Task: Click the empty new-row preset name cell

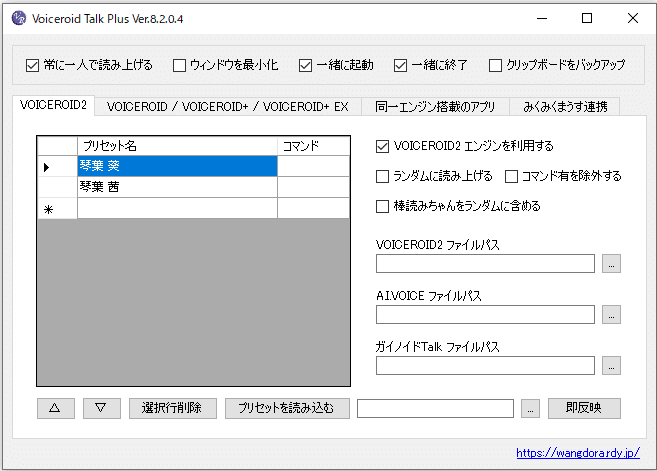Action: (x=177, y=208)
